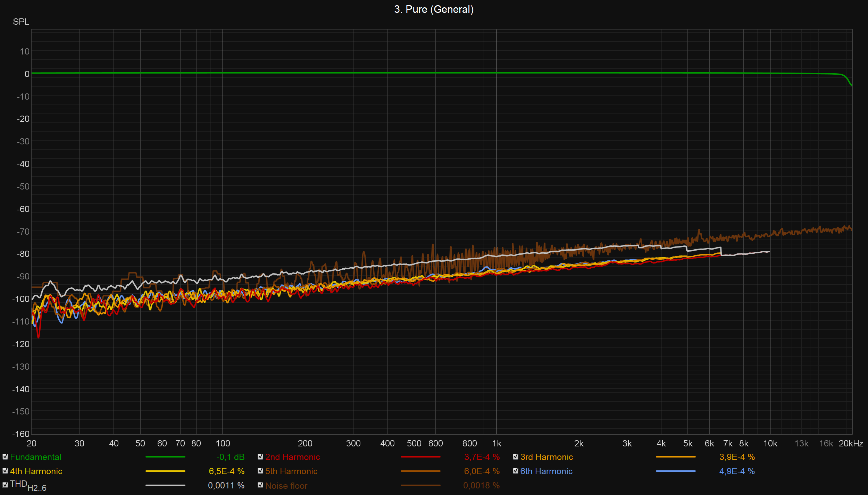Click the 1k frequency axis label
Screen dimensions: 868x495
point(496,444)
